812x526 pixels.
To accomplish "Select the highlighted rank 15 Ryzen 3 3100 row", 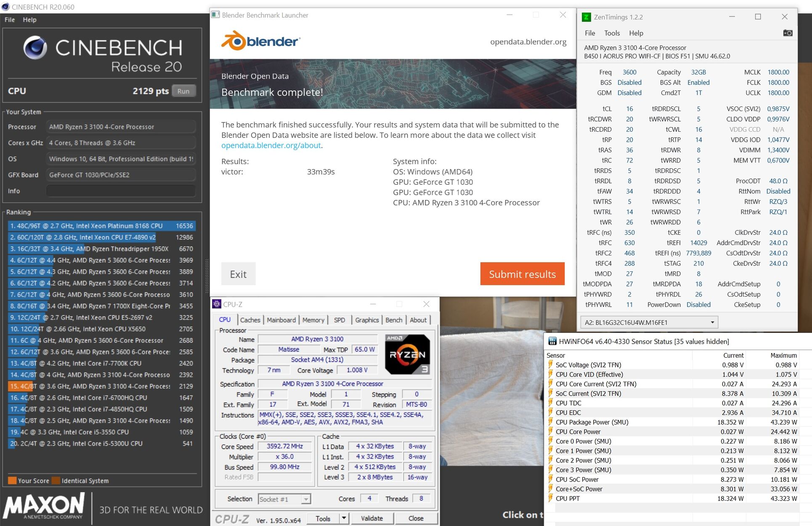I will point(101,386).
